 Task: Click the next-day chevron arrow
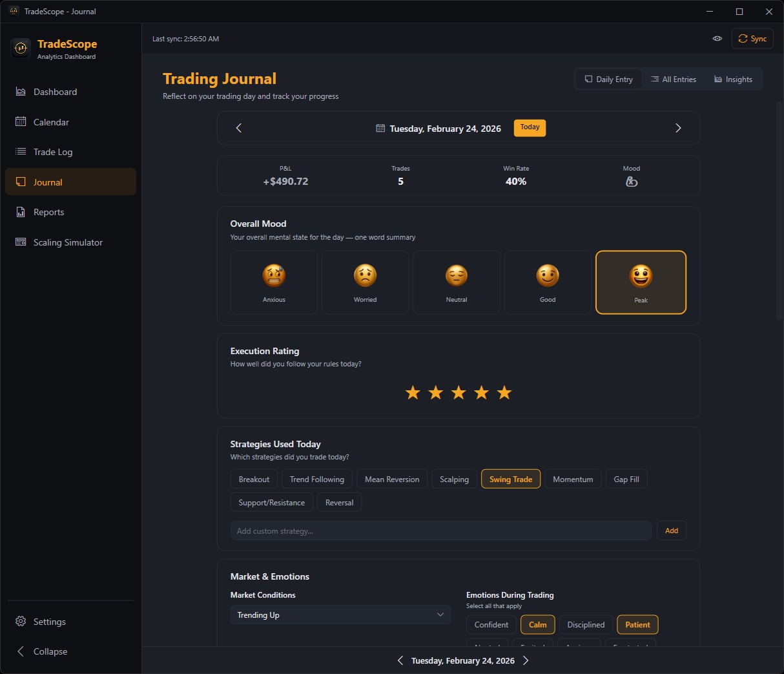[678, 127]
